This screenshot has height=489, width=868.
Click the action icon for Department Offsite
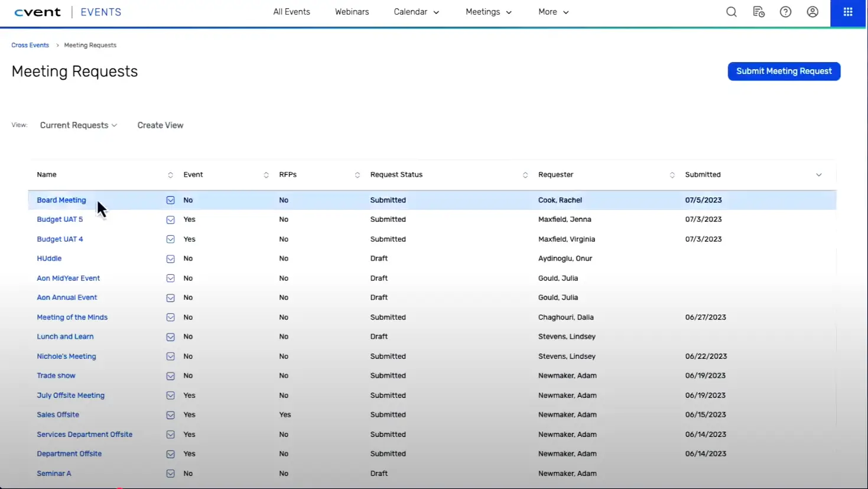170,454
